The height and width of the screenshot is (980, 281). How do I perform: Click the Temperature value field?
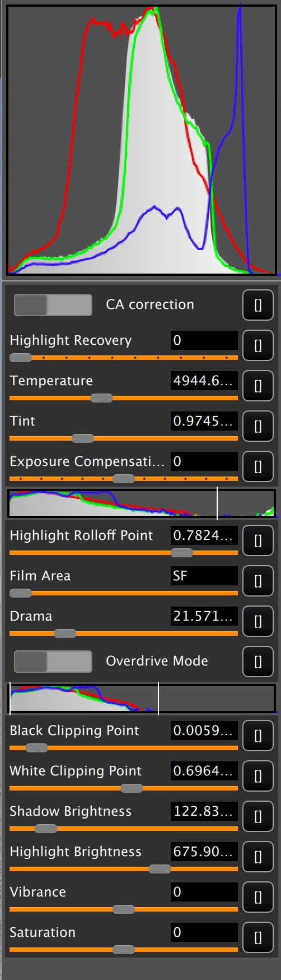point(204,381)
